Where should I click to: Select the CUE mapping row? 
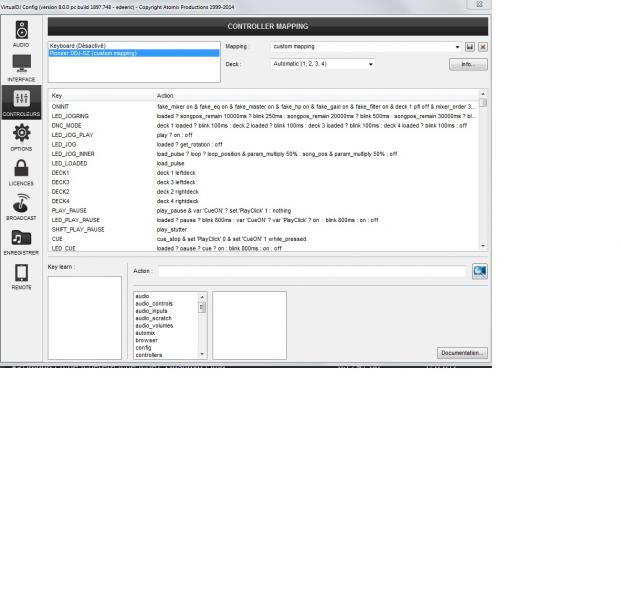(263, 239)
